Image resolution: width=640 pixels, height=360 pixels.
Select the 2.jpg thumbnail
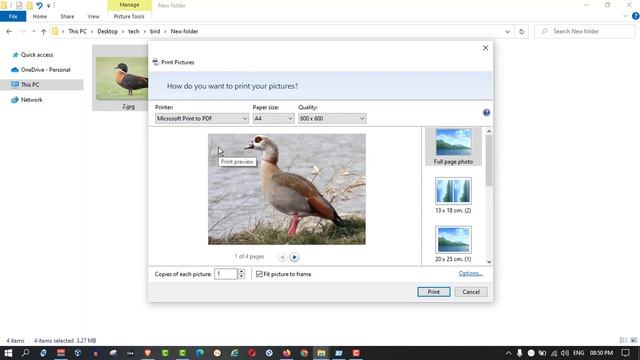[122, 78]
